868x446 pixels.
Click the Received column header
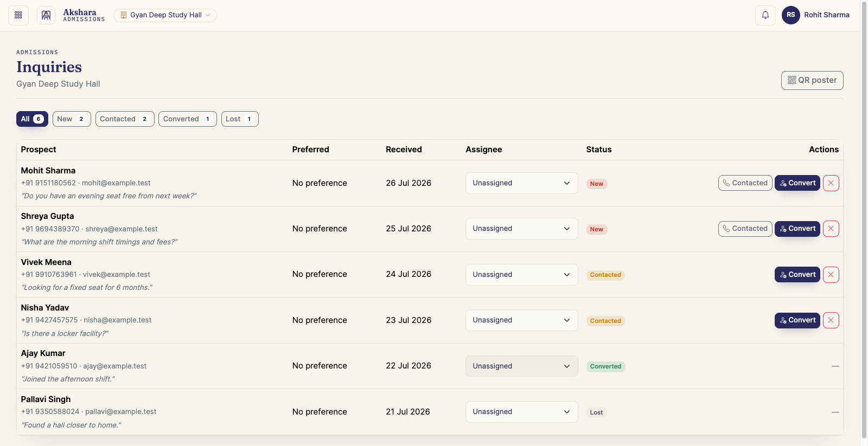pos(404,150)
